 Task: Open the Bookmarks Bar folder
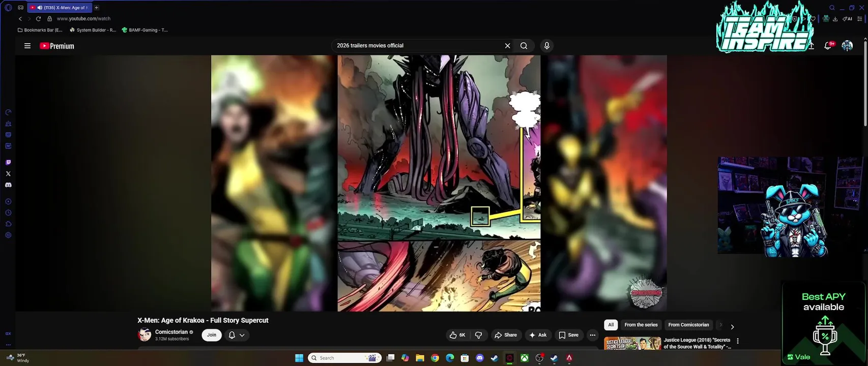[x=40, y=30]
